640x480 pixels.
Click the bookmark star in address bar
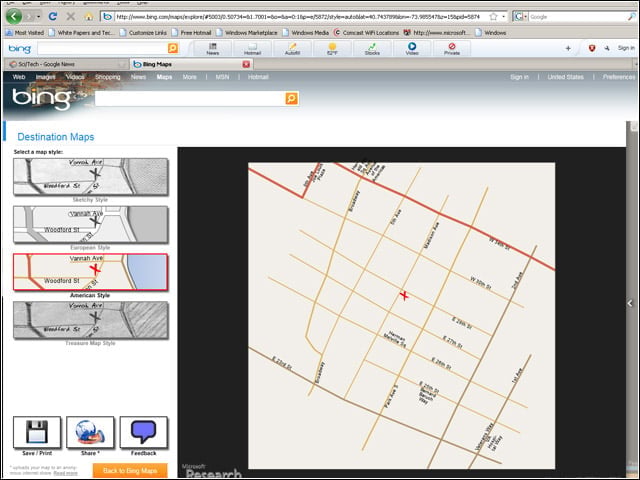click(x=493, y=17)
